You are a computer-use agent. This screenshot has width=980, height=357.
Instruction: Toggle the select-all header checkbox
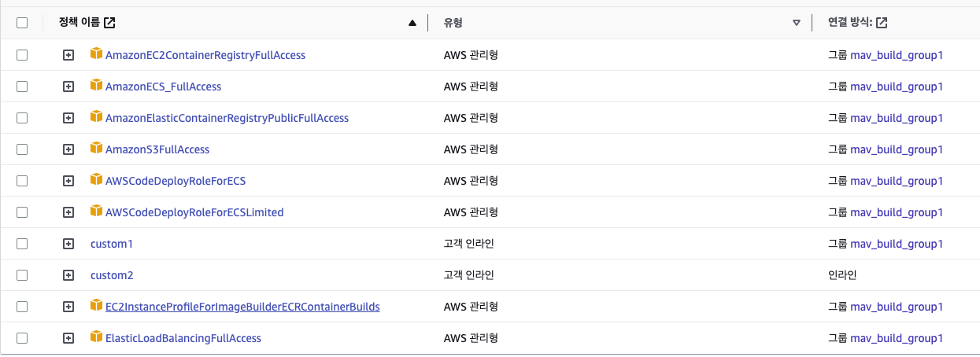22,23
